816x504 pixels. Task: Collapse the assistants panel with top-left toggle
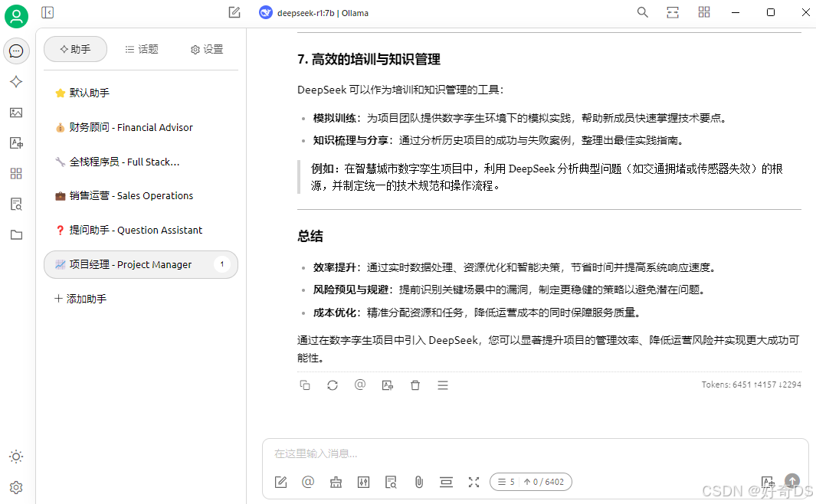tap(48, 12)
